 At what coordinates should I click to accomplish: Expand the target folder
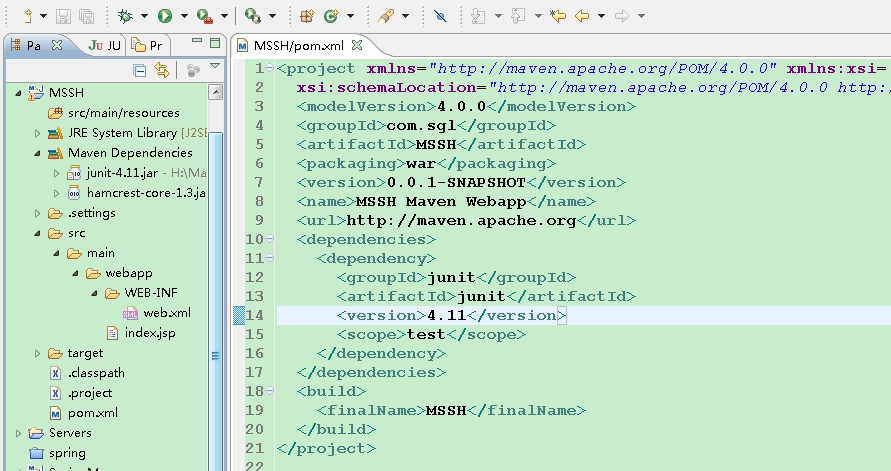37,353
